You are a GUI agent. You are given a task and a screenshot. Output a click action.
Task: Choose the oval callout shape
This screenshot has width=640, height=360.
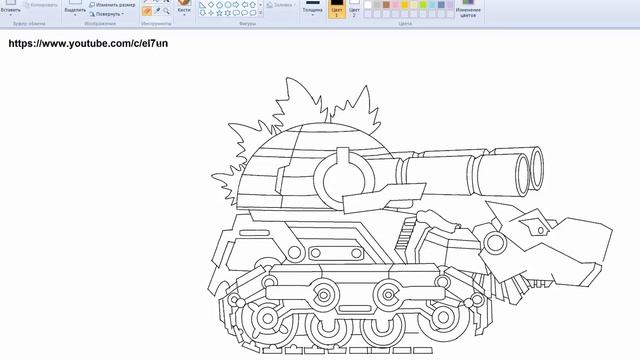(244, 13)
